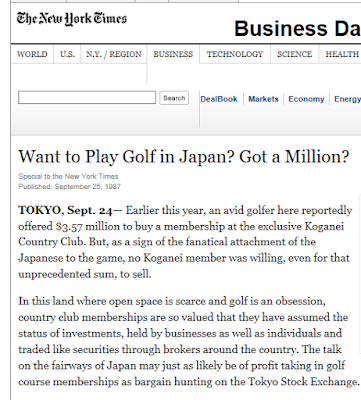Click the Search button
Viewport: 361px width, 400px height.
(x=174, y=98)
